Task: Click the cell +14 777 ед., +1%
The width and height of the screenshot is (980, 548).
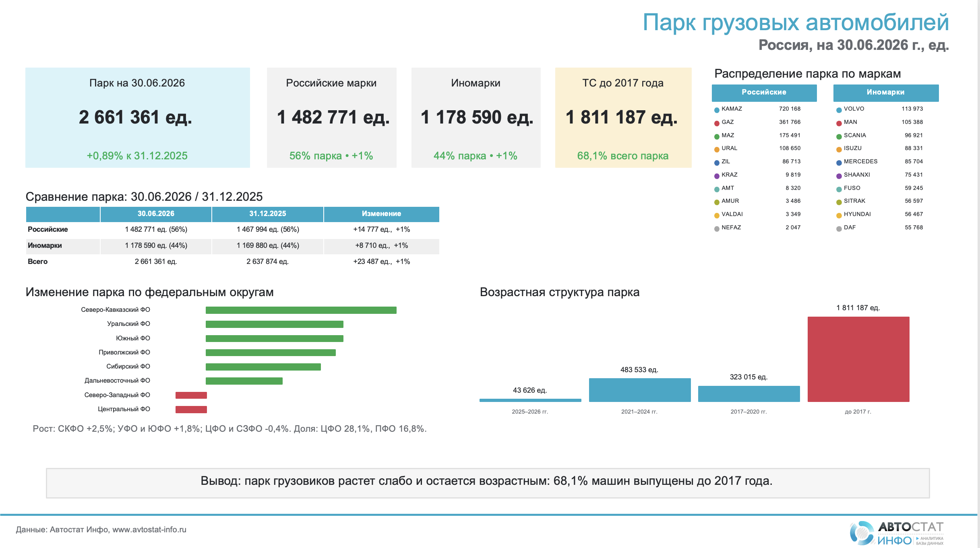Action: (382, 229)
